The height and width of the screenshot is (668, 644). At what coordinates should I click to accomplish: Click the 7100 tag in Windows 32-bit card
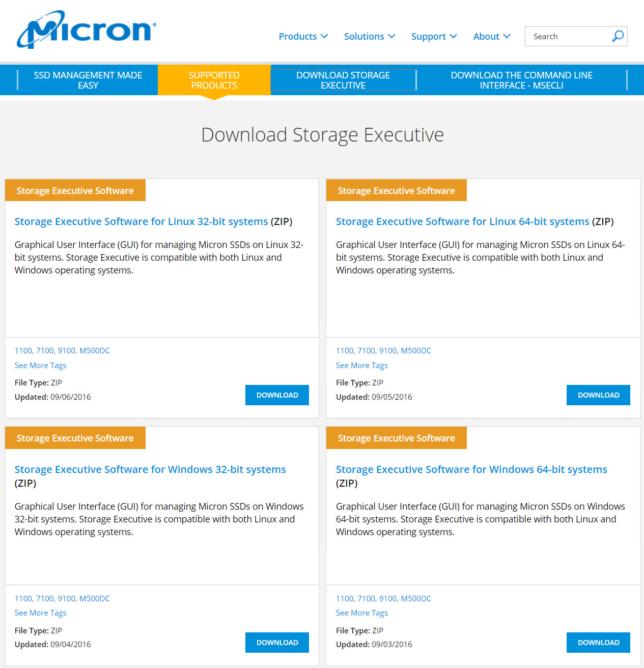(45, 599)
